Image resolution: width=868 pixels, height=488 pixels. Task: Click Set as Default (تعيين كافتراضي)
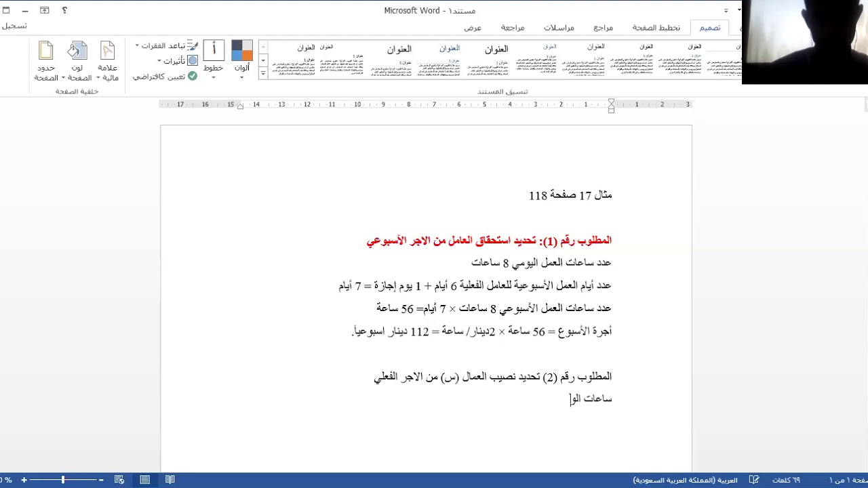[x=165, y=77]
